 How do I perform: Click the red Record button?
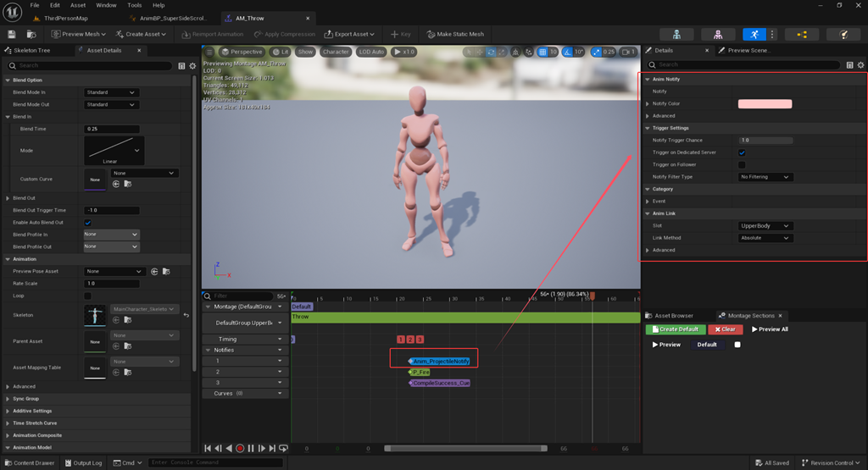point(240,449)
